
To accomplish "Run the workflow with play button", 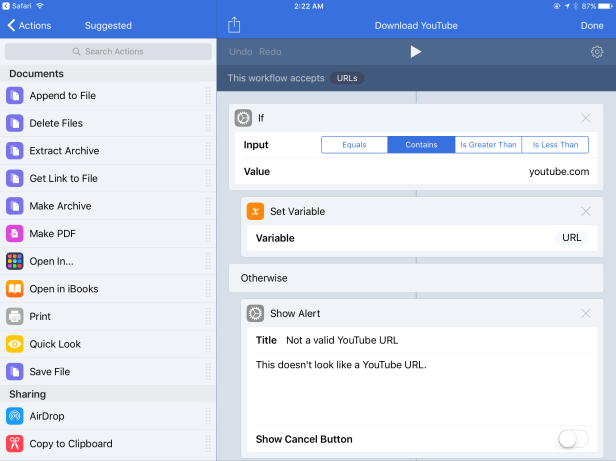I will click(x=416, y=52).
